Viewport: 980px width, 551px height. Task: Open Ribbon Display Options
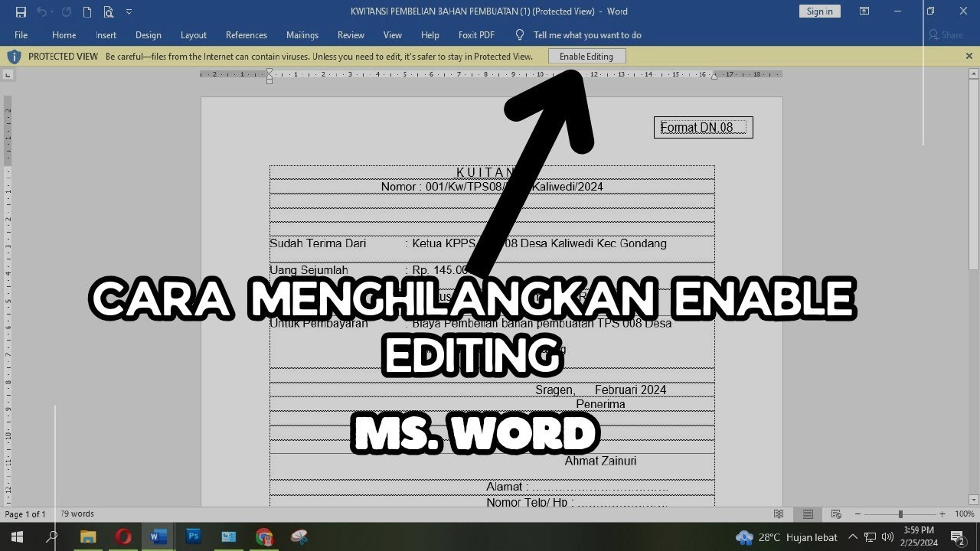pos(864,11)
